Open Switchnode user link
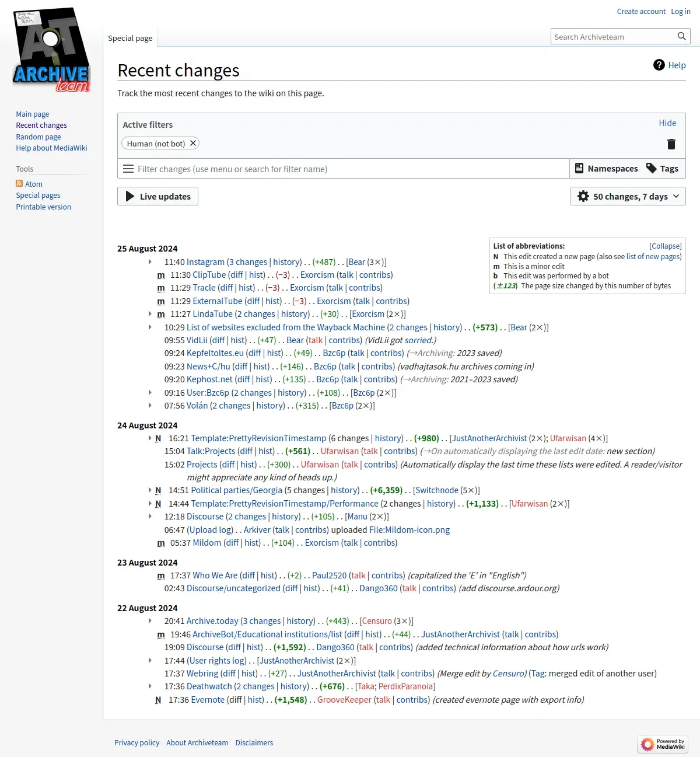The width and height of the screenshot is (700, 757). pyautogui.click(x=436, y=490)
